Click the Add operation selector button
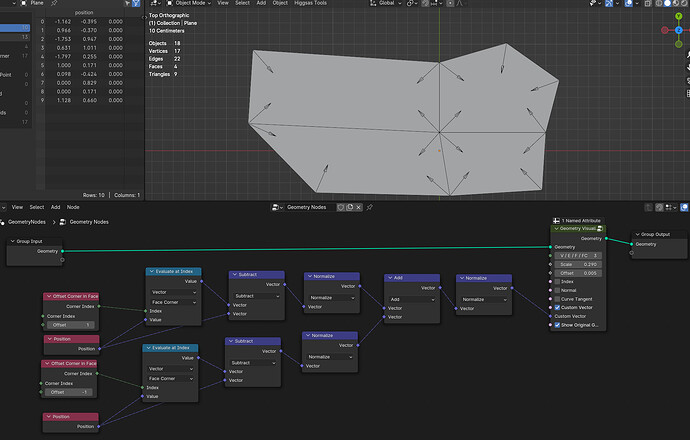Viewport: 690px width, 440px height. click(x=412, y=299)
